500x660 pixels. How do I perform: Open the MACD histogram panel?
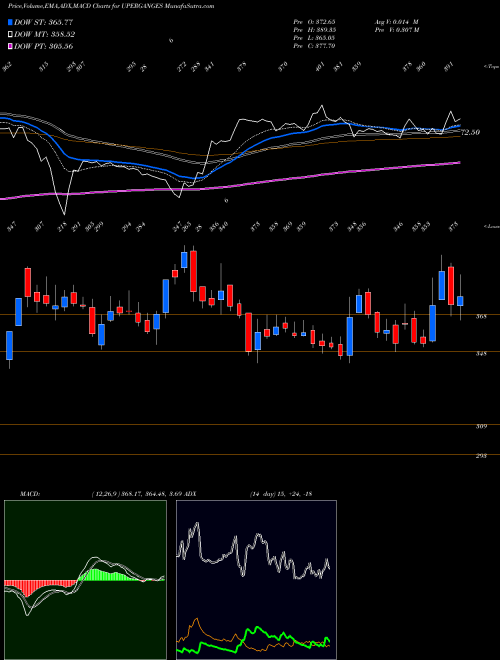tap(85, 580)
